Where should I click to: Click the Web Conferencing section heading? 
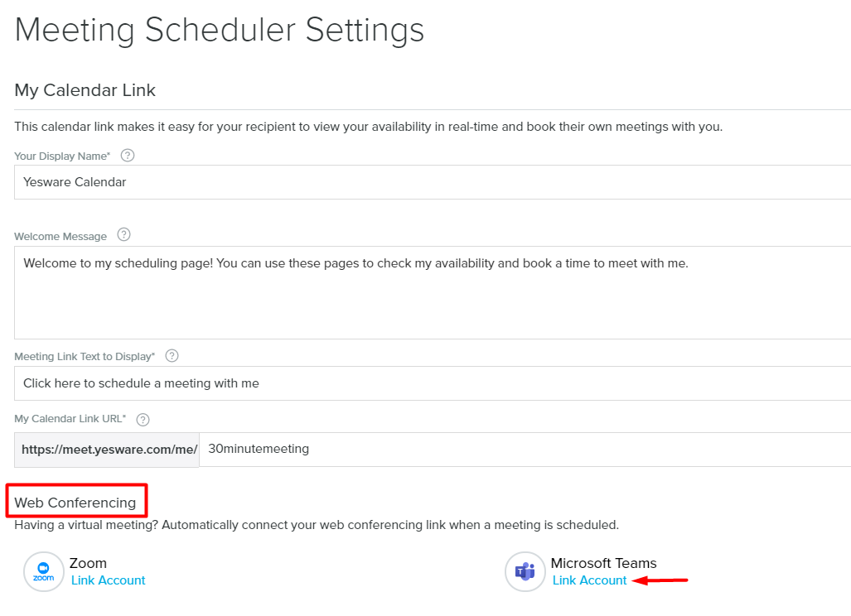[x=75, y=503]
